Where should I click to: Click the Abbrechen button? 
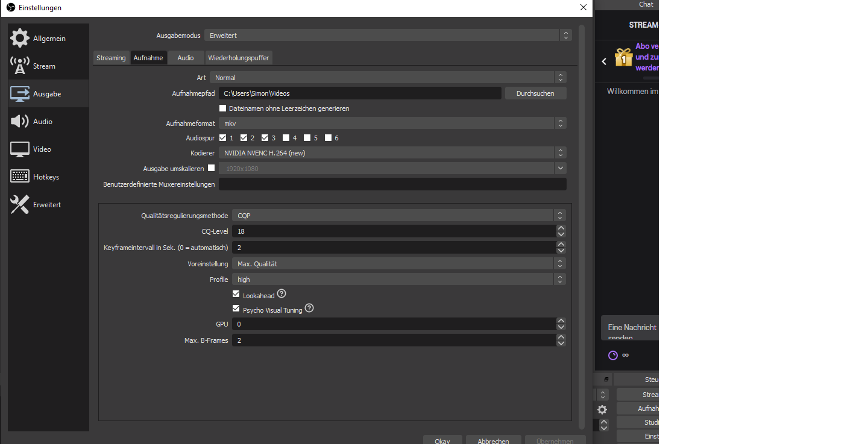coord(493,440)
